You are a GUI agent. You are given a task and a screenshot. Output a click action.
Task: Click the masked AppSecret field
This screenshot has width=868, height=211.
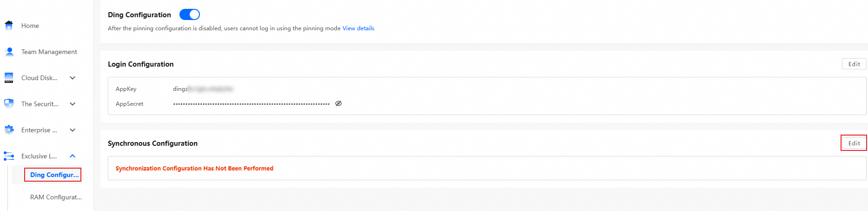pos(251,104)
